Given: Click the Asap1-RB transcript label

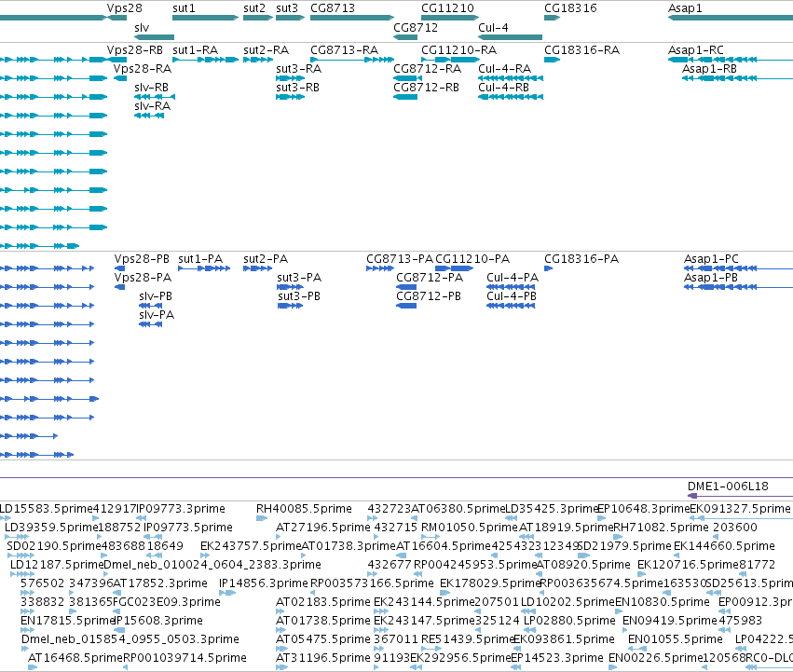Looking at the screenshot, I should click(709, 69).
